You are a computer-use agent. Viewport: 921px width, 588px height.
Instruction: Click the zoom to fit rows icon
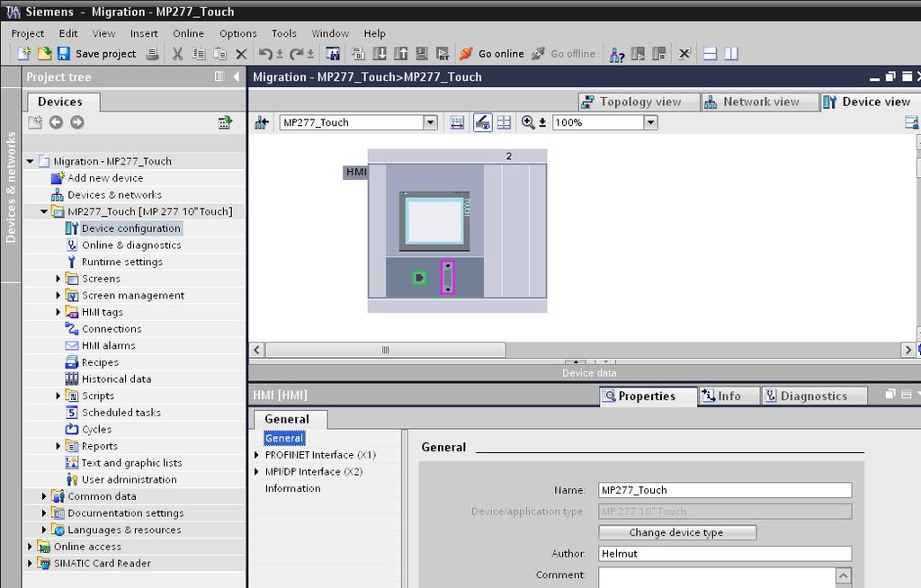click(x=457, y=122)
